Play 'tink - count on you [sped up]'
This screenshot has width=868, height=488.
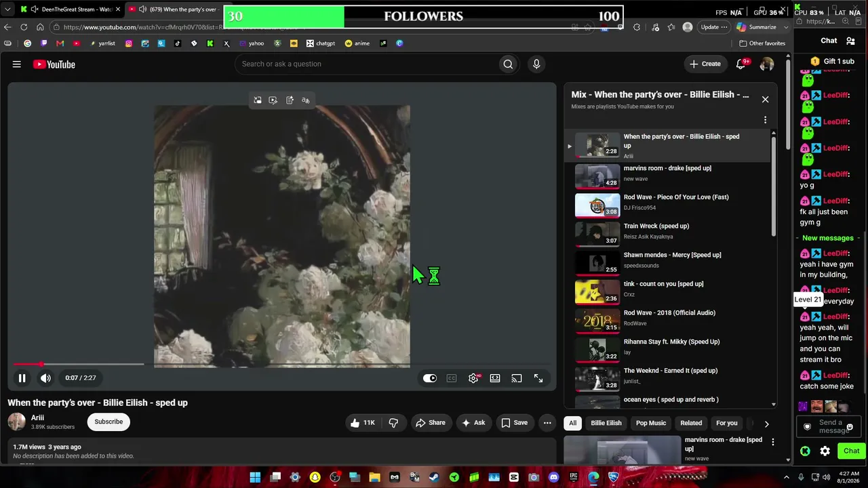[x=669, y=291]
